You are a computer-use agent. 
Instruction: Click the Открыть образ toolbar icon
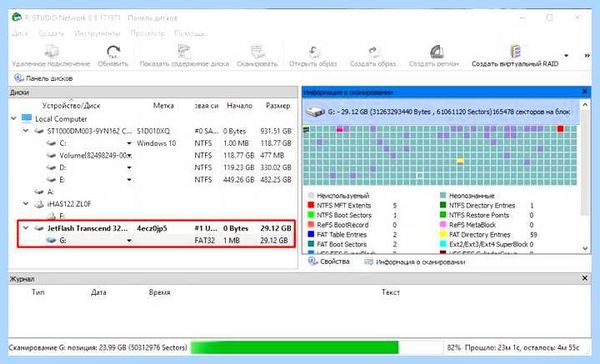313,51
